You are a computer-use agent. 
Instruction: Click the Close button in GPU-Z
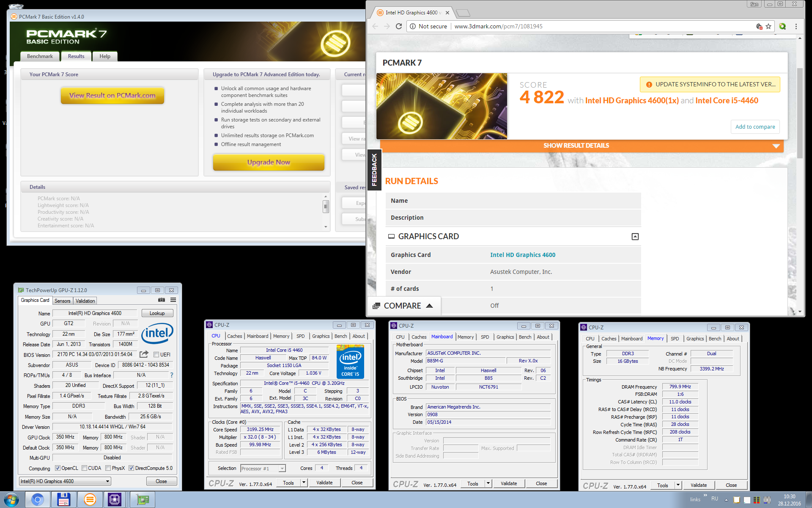tap(161, 481)
